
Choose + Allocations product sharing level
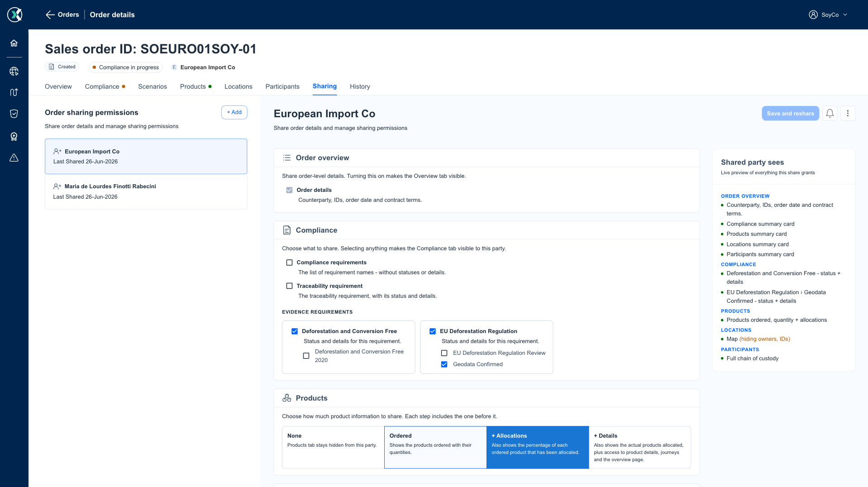coord(538,447)
